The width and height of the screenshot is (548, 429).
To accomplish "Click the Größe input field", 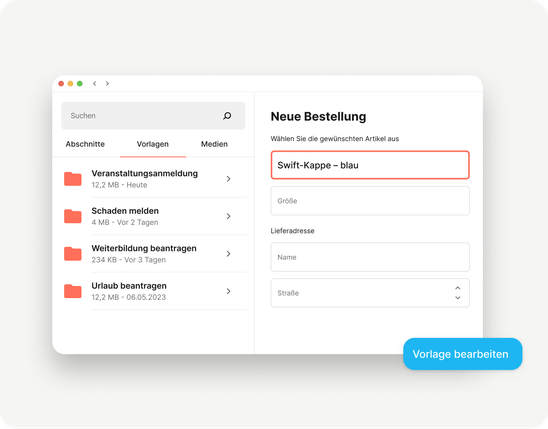I will (370, 201).
